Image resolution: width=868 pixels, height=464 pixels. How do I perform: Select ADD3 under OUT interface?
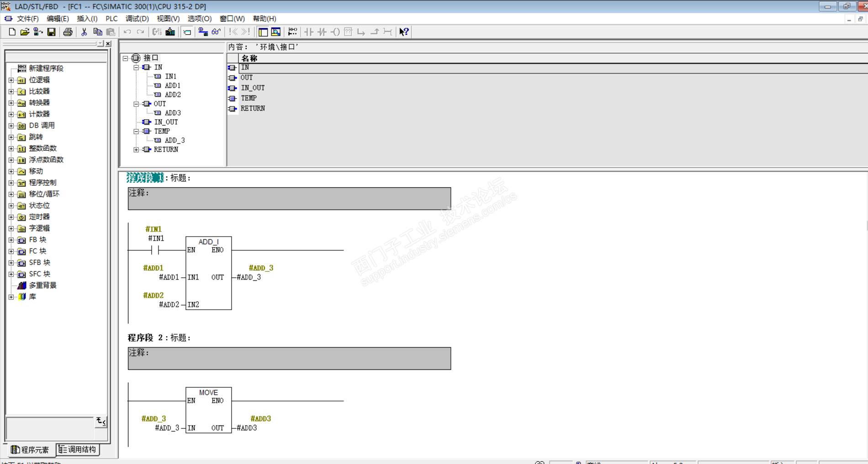click(173, 113)
